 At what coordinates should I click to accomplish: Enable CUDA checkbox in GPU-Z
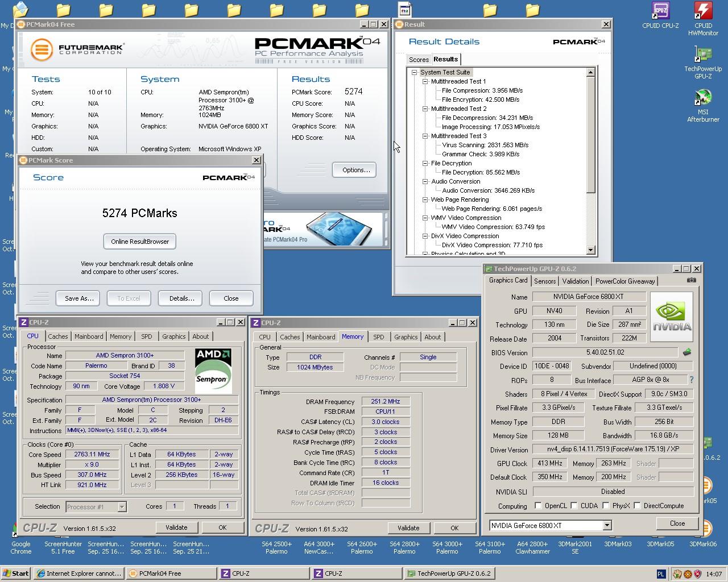pos(574,505)
